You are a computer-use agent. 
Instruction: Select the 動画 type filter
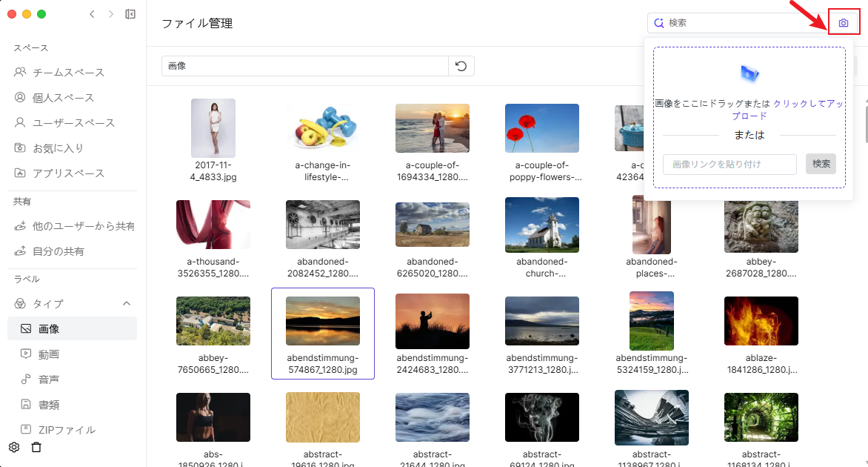pos(49,354)
